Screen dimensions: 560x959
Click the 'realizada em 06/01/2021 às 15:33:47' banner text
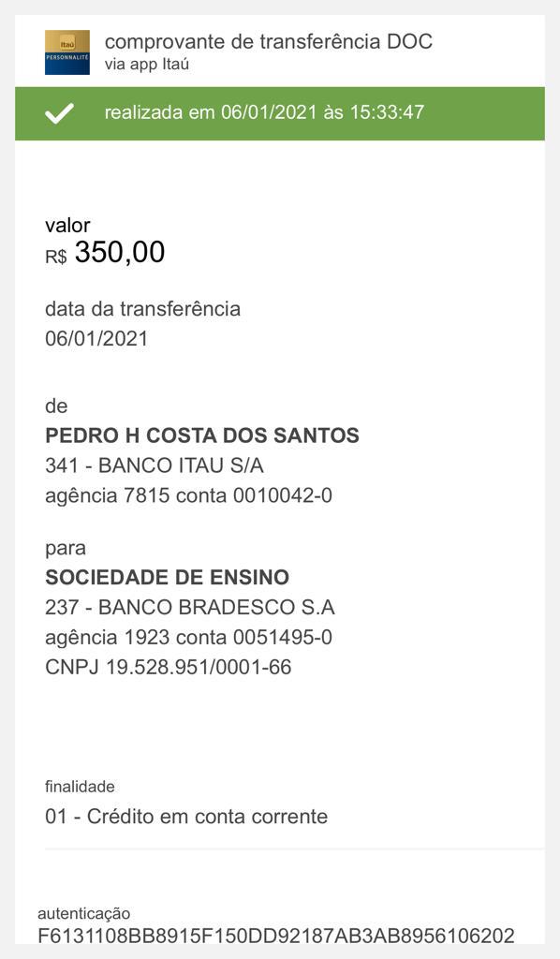pyautogui.click(x=264, y=112)
